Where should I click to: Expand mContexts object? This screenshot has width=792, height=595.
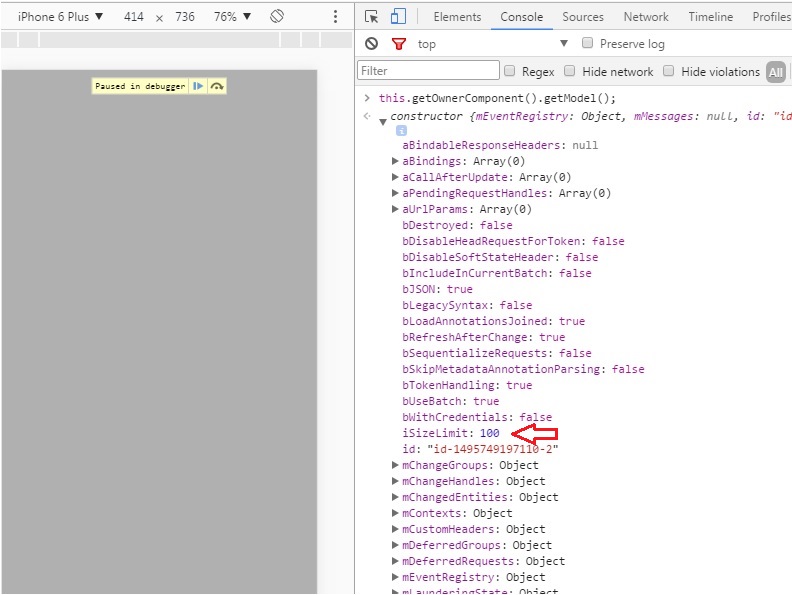click(395, 513)
